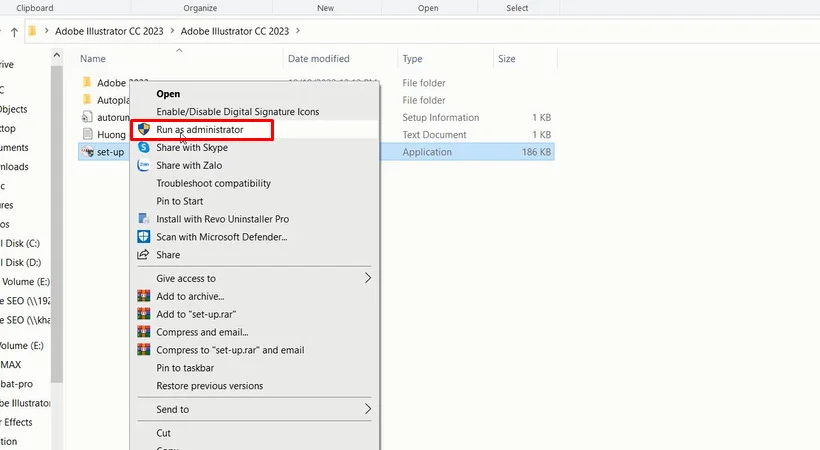This screenshot has height=450, width=820.
Task: Click the Autoplay folder icon in file list
Action: (87, 100)
